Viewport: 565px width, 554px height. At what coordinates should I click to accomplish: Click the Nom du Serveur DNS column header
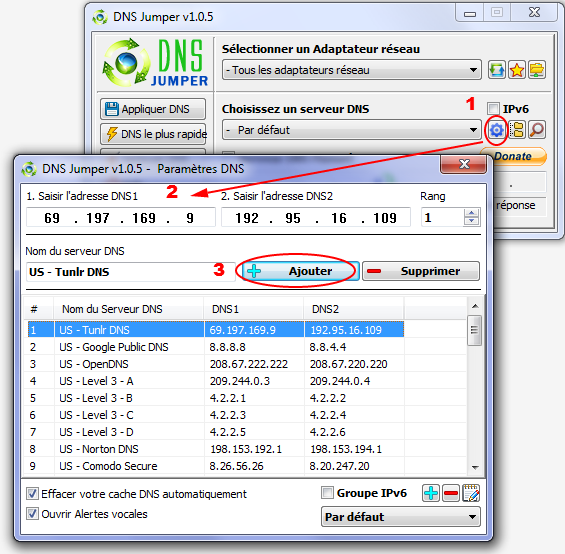pyautogui.click(x=129, y=309)
